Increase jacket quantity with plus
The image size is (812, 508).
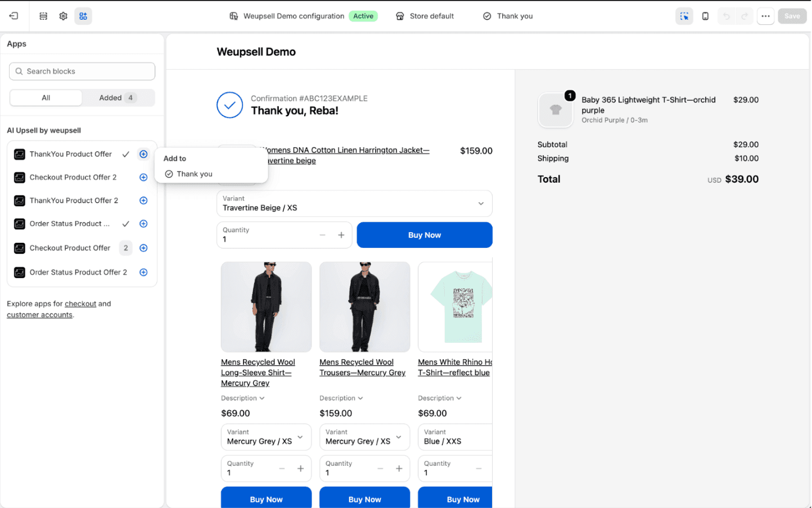tap(341, 235)
